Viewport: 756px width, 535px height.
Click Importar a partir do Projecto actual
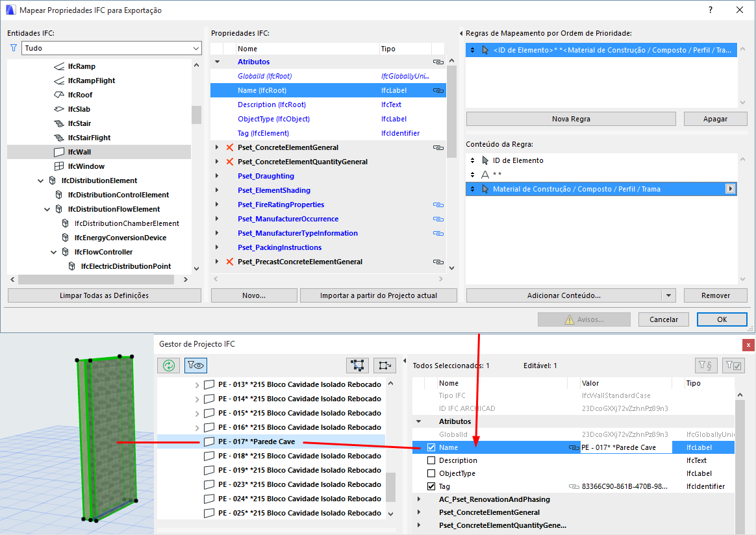[x=379, y=295]
